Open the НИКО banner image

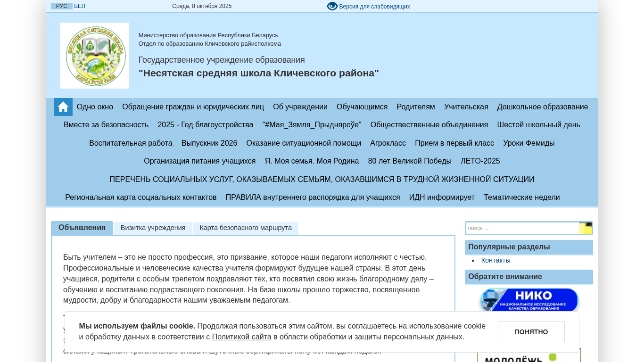point(529,300)
